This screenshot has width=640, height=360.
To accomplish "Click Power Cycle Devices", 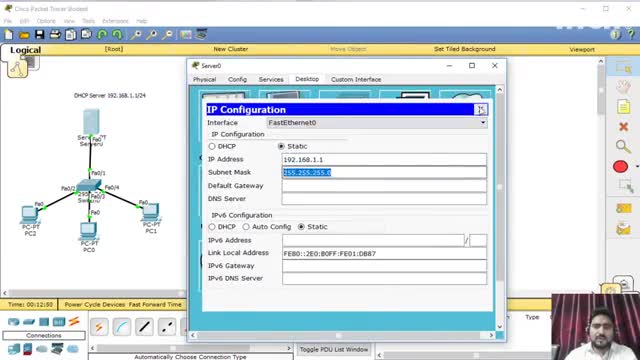I will (x=95, y=304).
